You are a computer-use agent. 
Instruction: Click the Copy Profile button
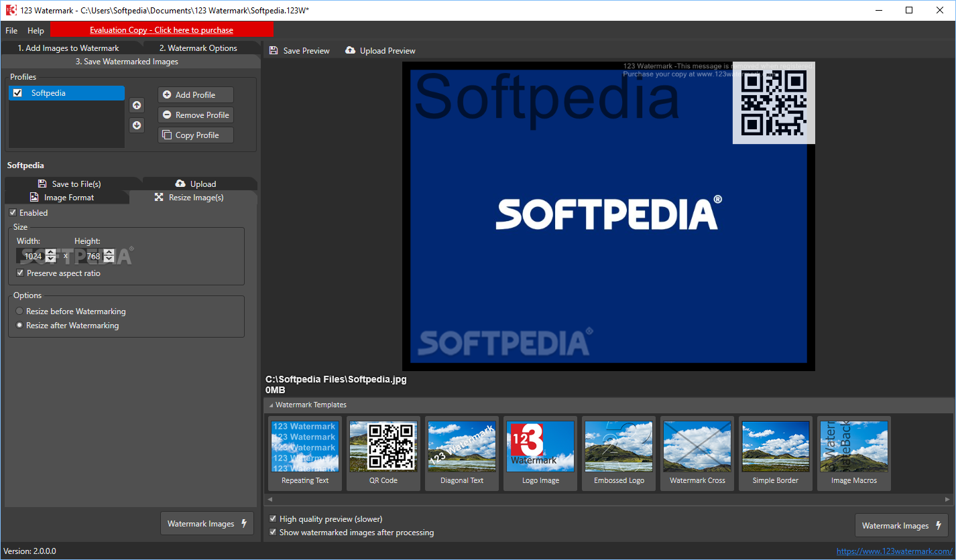pyautogui.click(x=196, y=135)
